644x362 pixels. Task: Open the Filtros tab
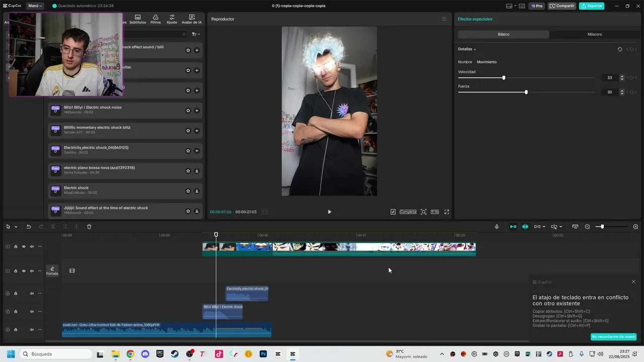pyautogui.click(x=155, y=19)
